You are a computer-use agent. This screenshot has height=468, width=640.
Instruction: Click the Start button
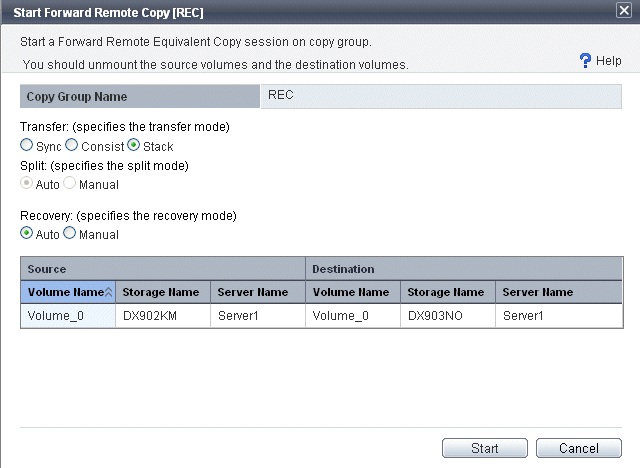[x=485, y=448]
